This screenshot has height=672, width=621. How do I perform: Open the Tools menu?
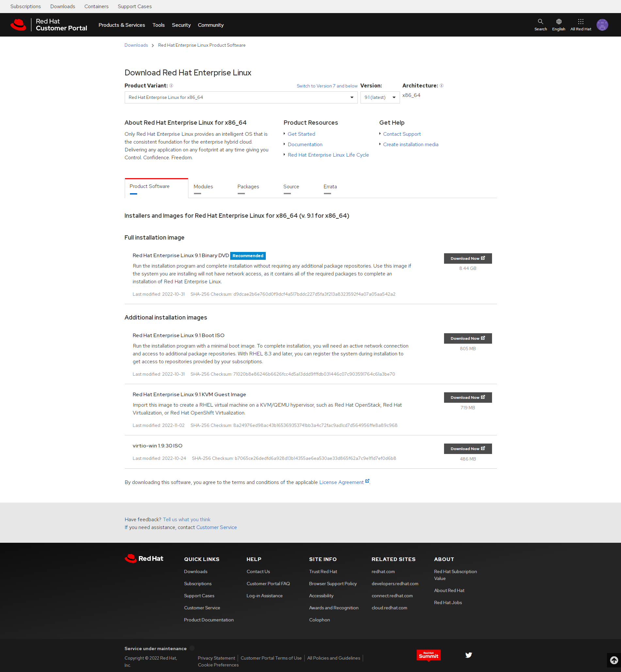[159, 25]
